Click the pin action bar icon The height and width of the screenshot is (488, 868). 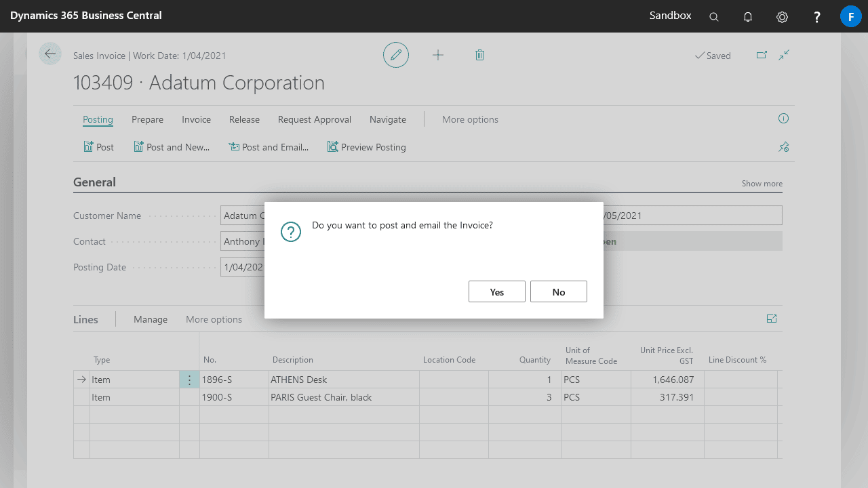pyautogui.click(x=783, y=147)
